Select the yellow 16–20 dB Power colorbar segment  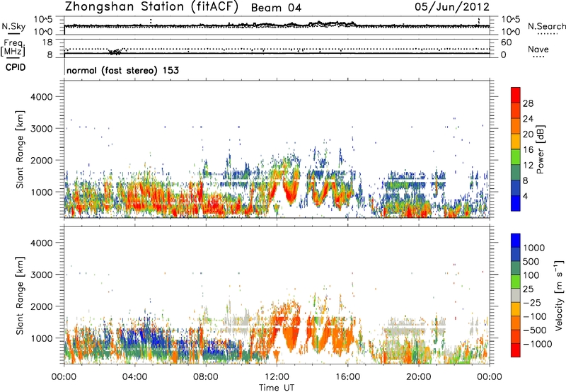(x=516, y=142)
